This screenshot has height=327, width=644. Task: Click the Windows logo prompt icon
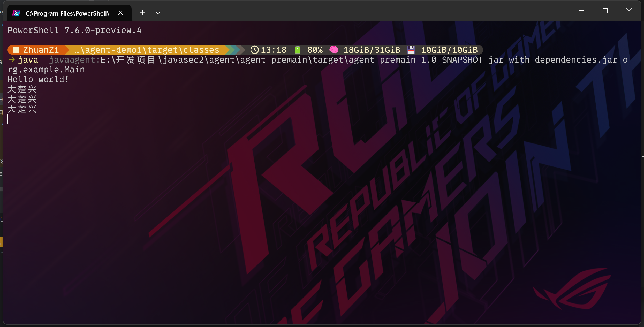click(x=16, y=50)
